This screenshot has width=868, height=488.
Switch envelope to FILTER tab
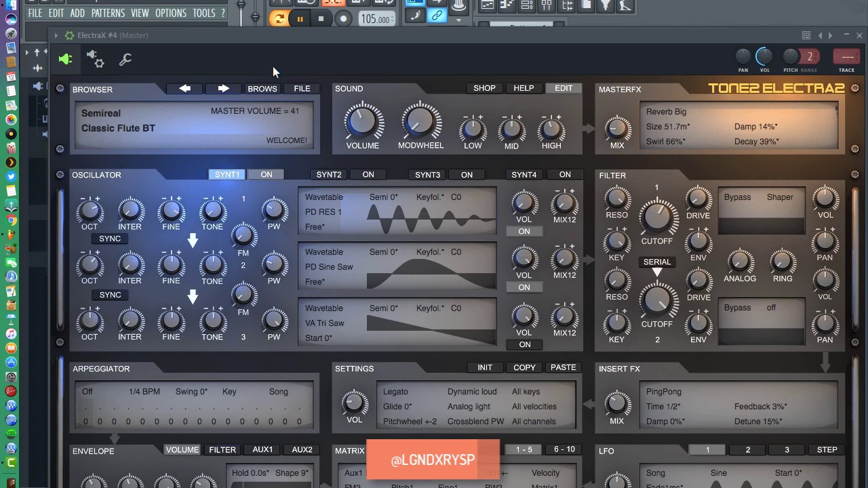click(x=222, y=449)
